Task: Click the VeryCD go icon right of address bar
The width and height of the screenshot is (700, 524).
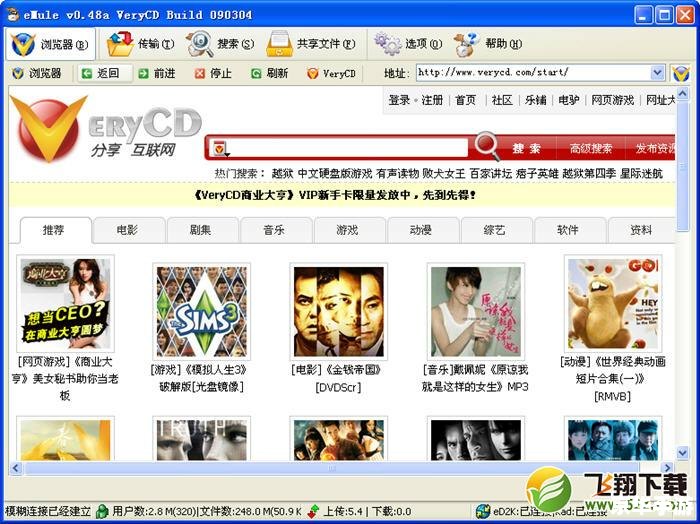Action: (681, 73)
